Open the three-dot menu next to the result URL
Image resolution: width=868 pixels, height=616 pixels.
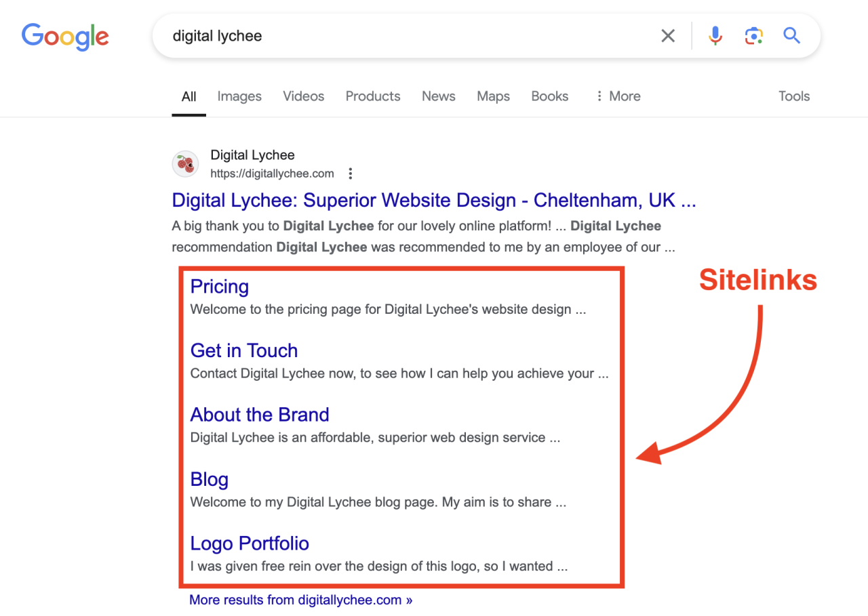pos(350,173)
